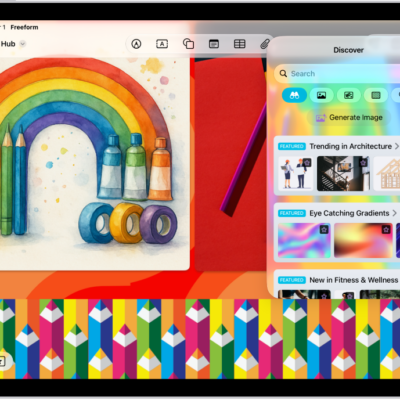Select the binoculars Discover category tab

(x=294, y=96)
